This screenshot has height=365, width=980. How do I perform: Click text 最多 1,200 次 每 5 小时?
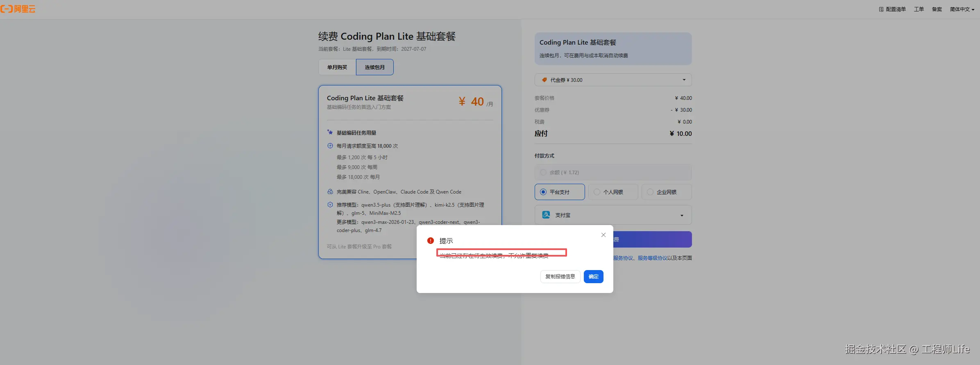362,158
